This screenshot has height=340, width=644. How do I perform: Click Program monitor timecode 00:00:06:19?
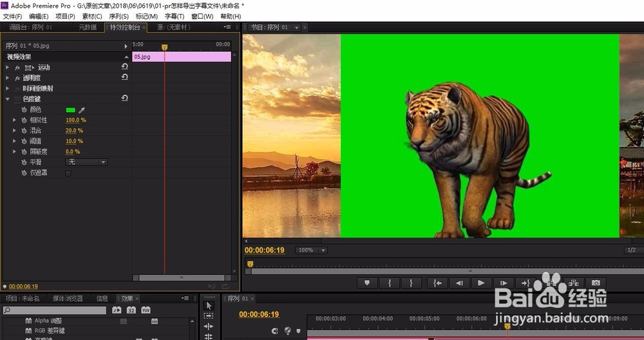coord(265,250)
